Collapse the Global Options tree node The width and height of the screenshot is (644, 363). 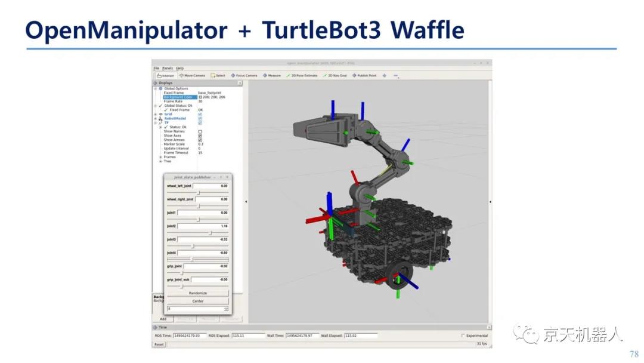155,88
